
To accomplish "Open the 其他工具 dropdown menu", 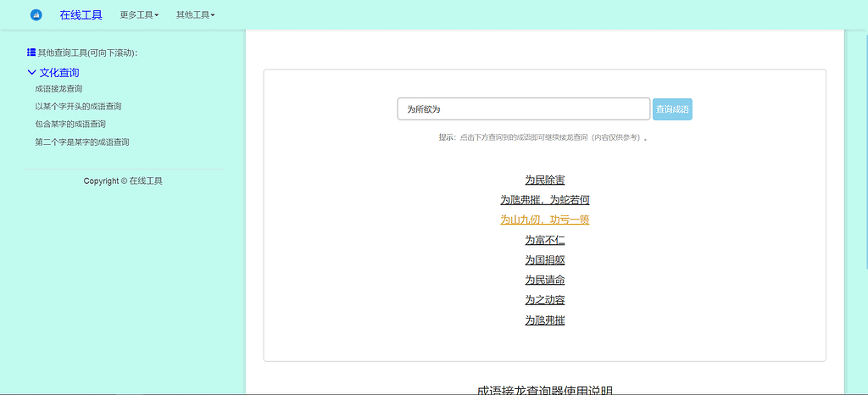I will pos(196,15).
